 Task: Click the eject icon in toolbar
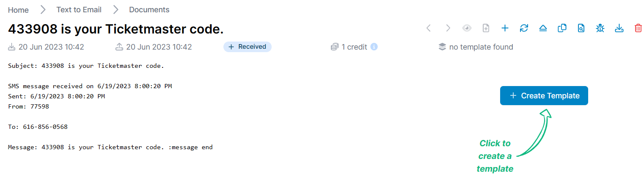[543, 28]
